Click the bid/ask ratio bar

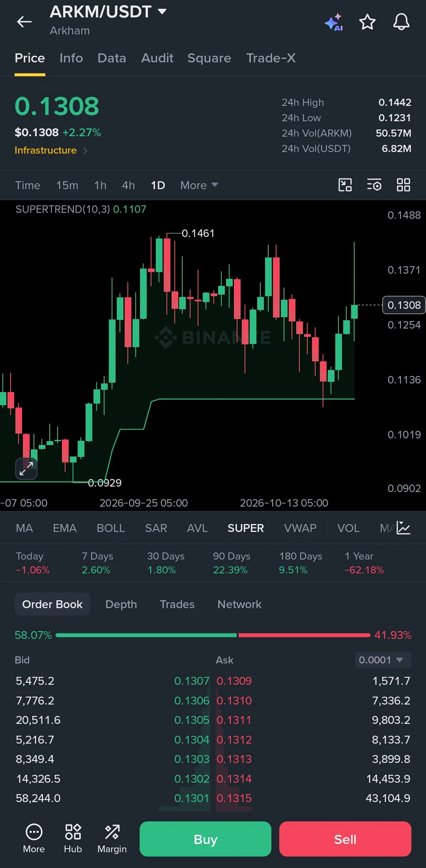(x=213, y=635)
